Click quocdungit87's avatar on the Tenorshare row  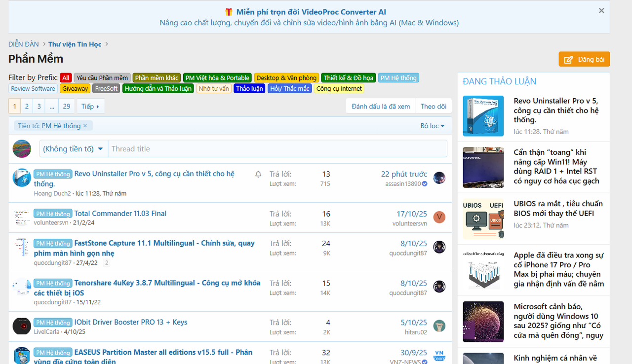coord(439,287)
